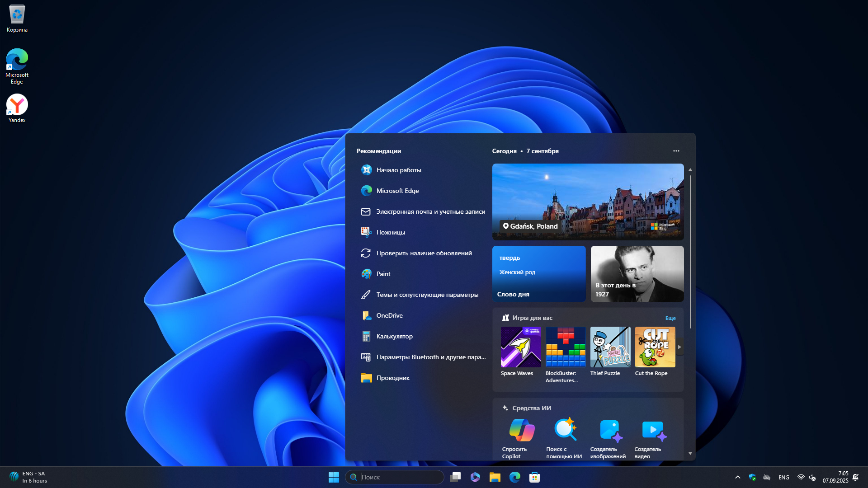
Task: Open Task View on taskbar
Action: tap(455, 477)
